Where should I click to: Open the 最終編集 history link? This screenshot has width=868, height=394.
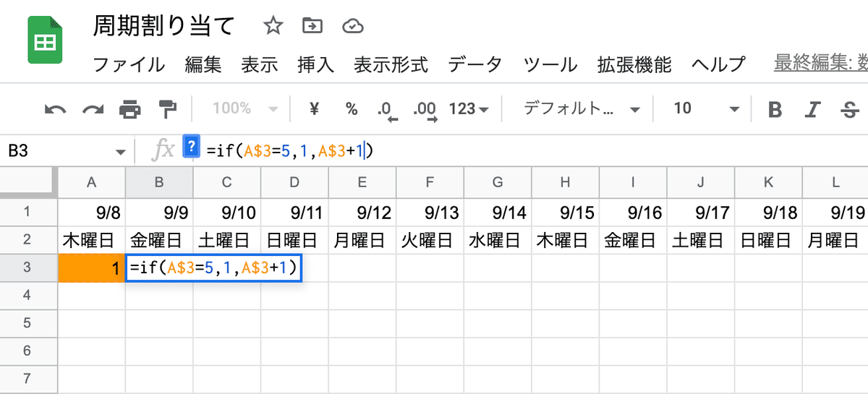pos(820,64)
